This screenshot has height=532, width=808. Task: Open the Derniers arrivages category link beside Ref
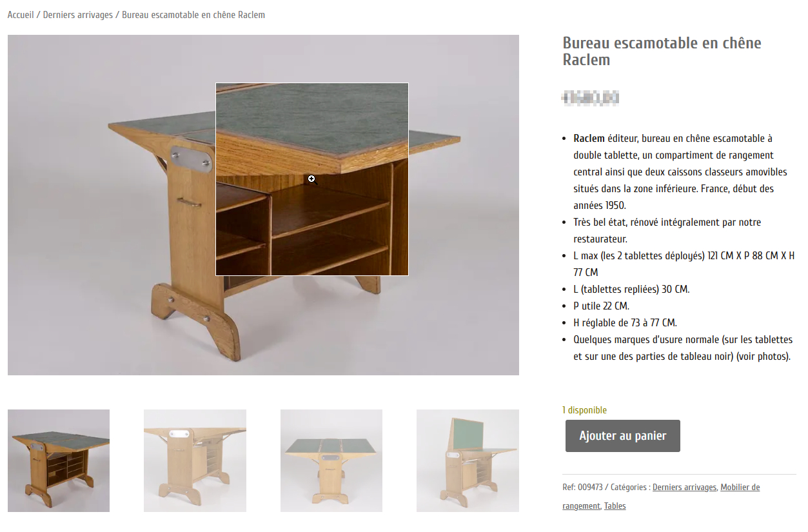pyautogui.click(x=684, y=488)
